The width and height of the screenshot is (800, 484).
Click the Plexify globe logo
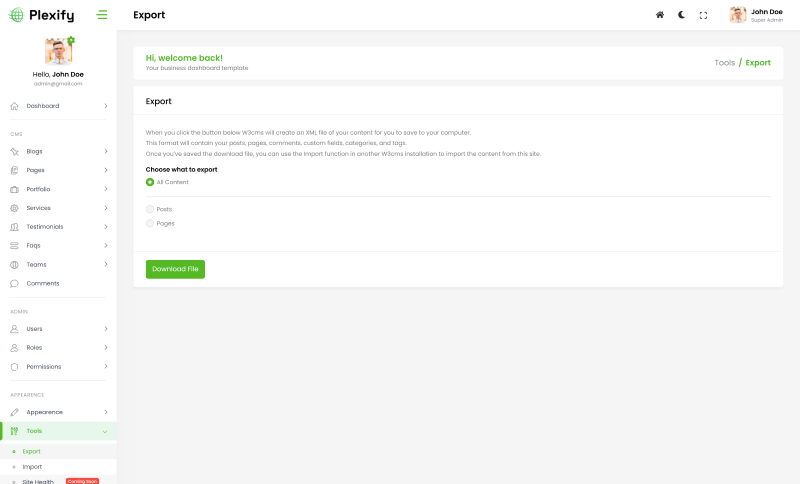pyautogui.click(x=16, y=15)
